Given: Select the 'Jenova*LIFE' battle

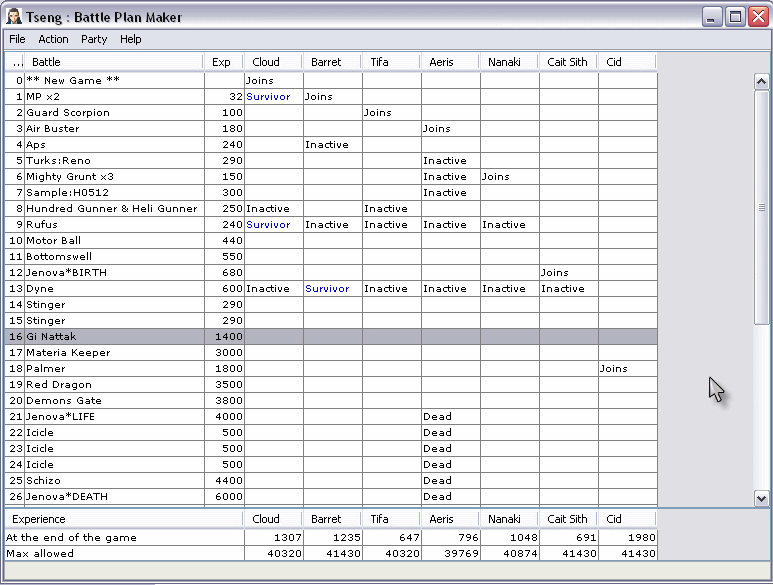Looking at the screenshot, I should (331, 417).
